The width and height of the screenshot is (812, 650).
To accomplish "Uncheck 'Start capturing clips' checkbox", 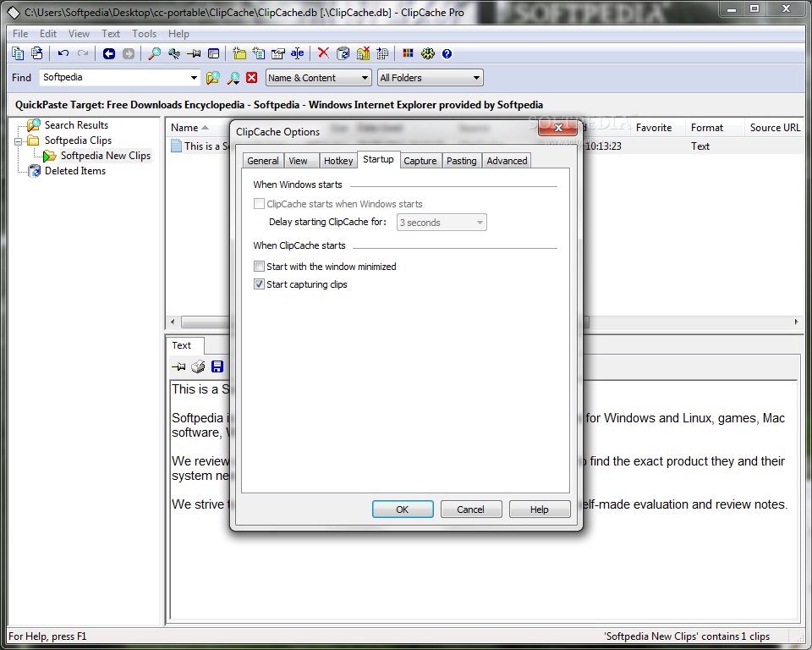I will pyautogui.click(x=259, y=284).
